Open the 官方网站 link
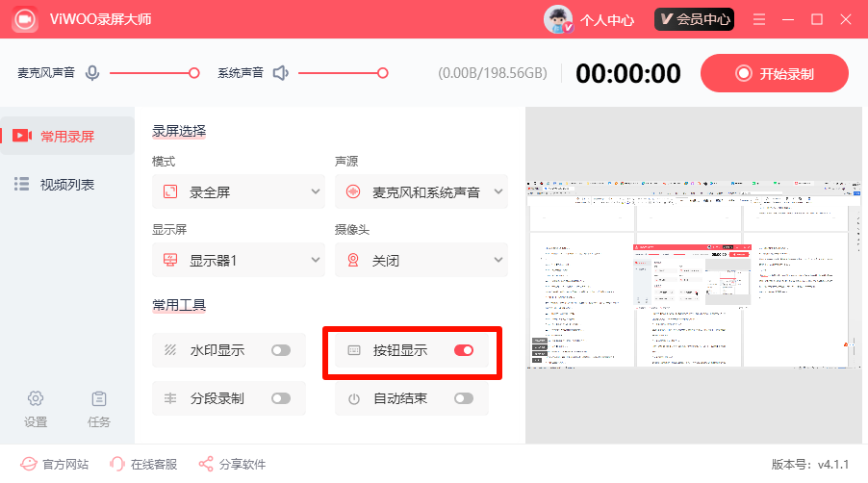The width and height of the screenshot is (868, 483). click(x=54, y=464)
